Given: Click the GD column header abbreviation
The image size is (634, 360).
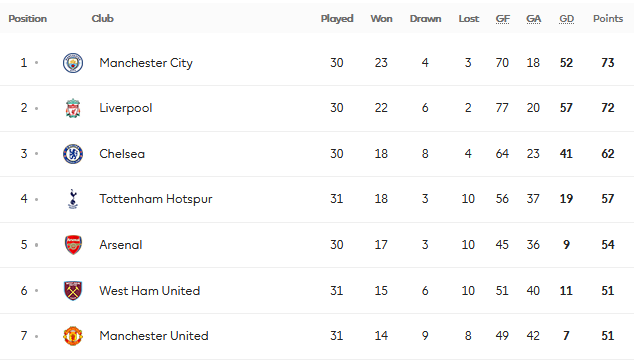Looking at the screenshot, I should (566, 19).
